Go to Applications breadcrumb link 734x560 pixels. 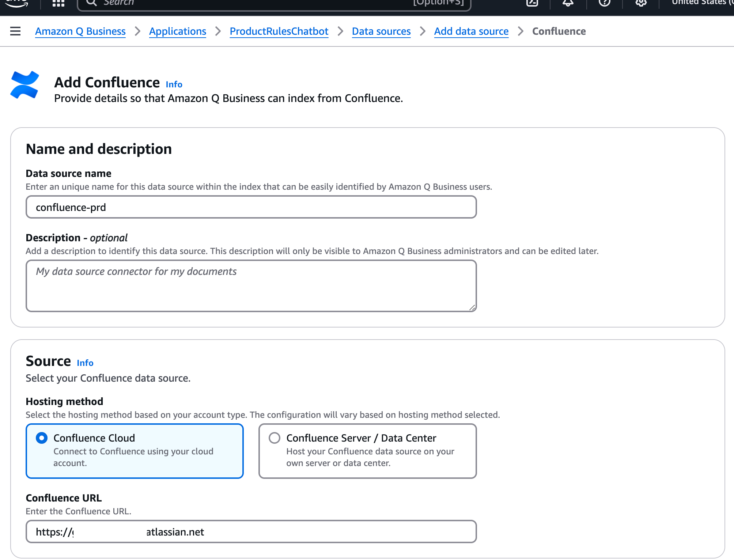pyautogui.click(x=178, y=31)
